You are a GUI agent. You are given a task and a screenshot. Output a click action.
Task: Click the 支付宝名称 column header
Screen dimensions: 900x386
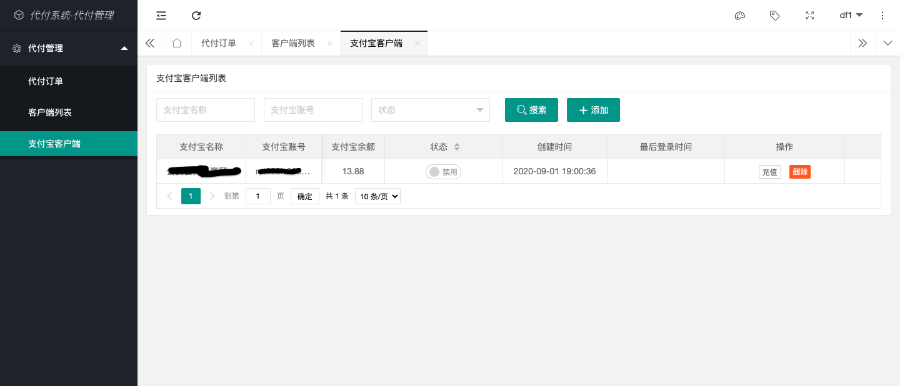(201, 147)
